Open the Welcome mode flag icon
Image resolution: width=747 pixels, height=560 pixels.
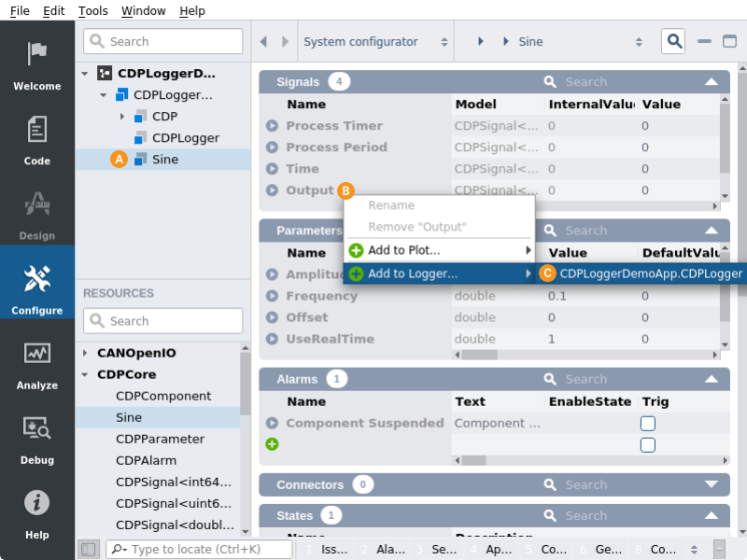(x=37, y=56)
